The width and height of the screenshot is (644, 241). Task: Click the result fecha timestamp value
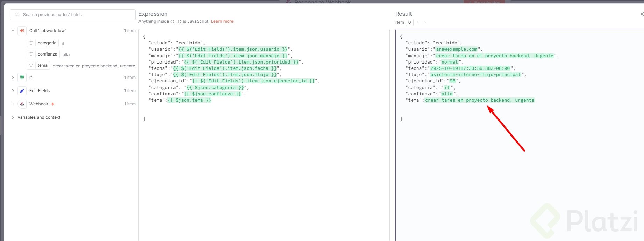click(470, 68)
